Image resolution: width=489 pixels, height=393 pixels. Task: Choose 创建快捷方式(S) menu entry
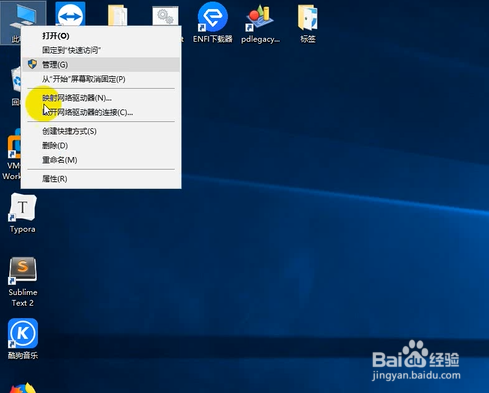pyautogui.click(x=101, y=131)
